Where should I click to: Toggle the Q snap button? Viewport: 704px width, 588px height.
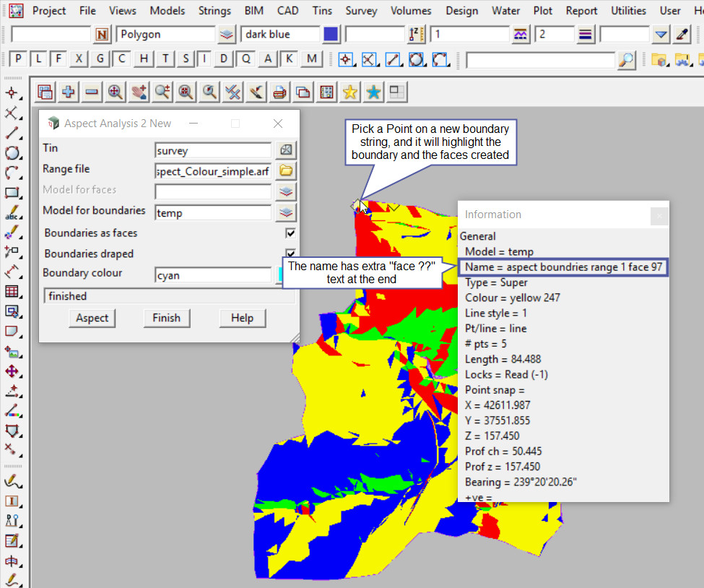point(246,59)
